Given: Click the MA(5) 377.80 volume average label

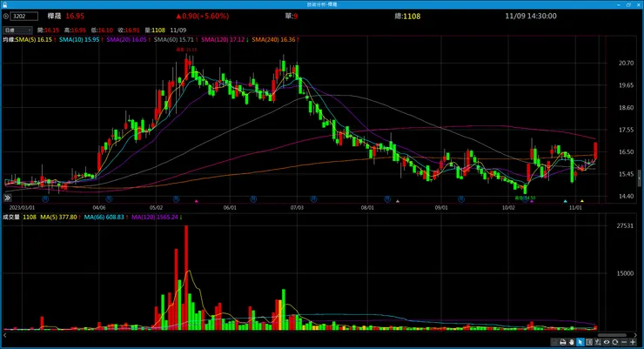Looking at the screenshot, I should click(x=58, y=218).
